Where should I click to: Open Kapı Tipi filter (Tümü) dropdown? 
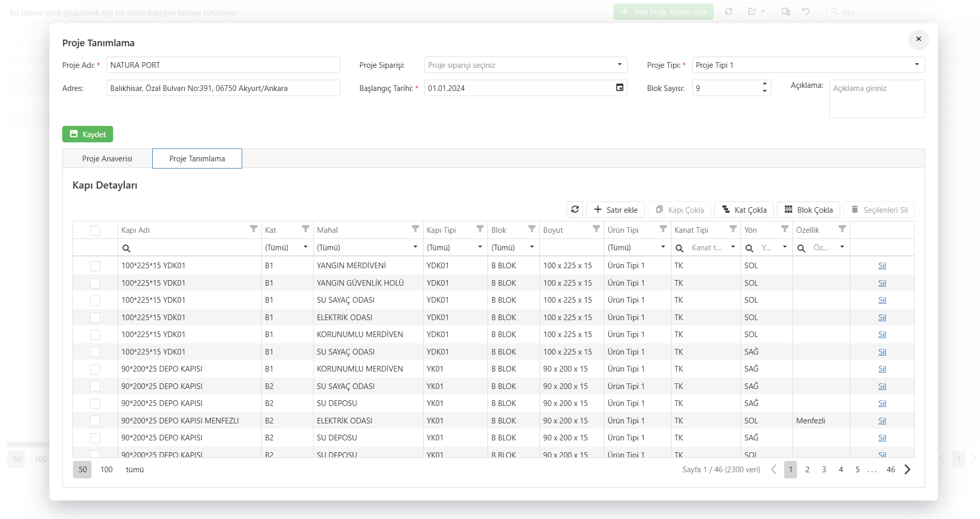pos(480,247)
